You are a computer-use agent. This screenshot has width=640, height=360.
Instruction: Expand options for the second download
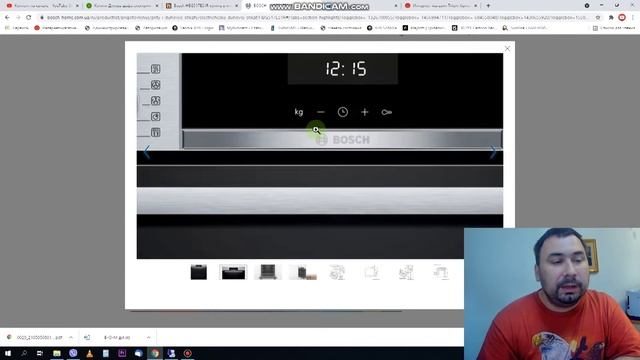[149, 338]
